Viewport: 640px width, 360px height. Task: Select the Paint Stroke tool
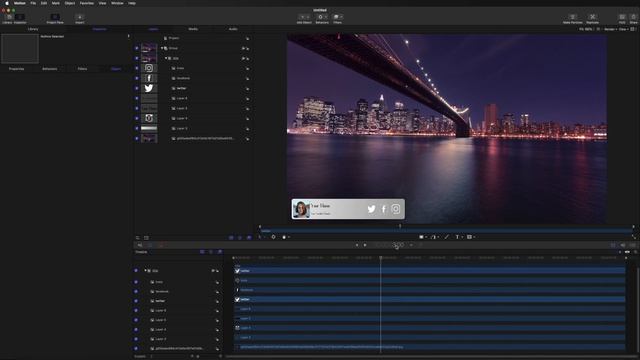447,237
